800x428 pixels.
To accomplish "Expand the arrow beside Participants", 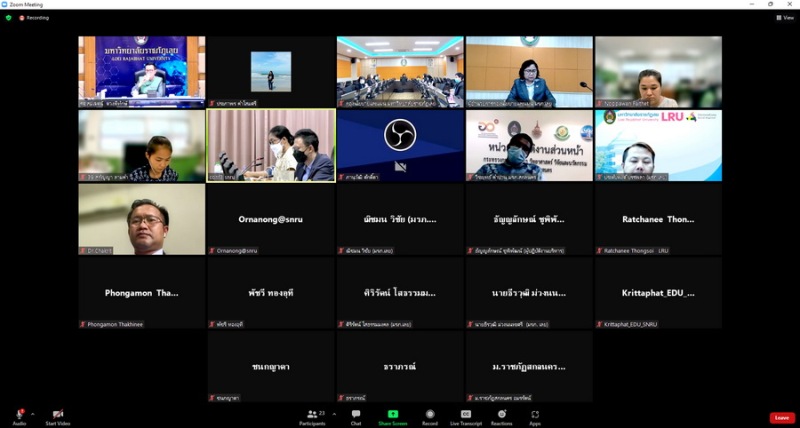I will click(333, 413).
